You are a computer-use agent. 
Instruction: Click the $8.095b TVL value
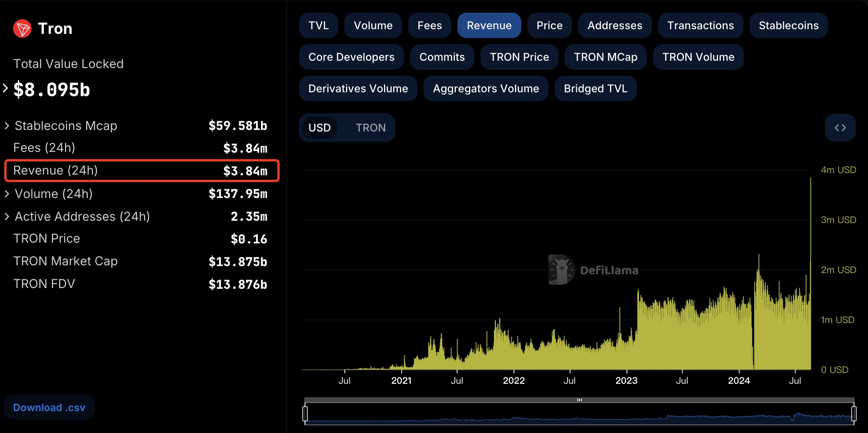52,90
